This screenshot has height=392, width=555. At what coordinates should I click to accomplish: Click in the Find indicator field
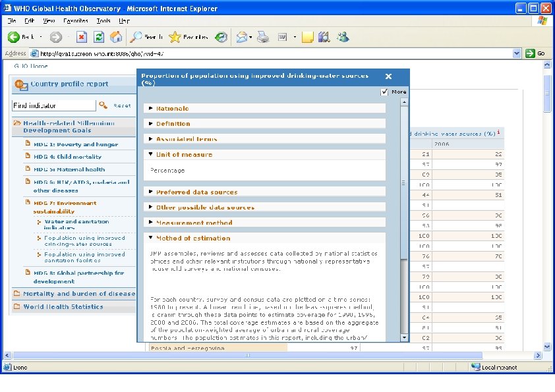click(54, 105)
